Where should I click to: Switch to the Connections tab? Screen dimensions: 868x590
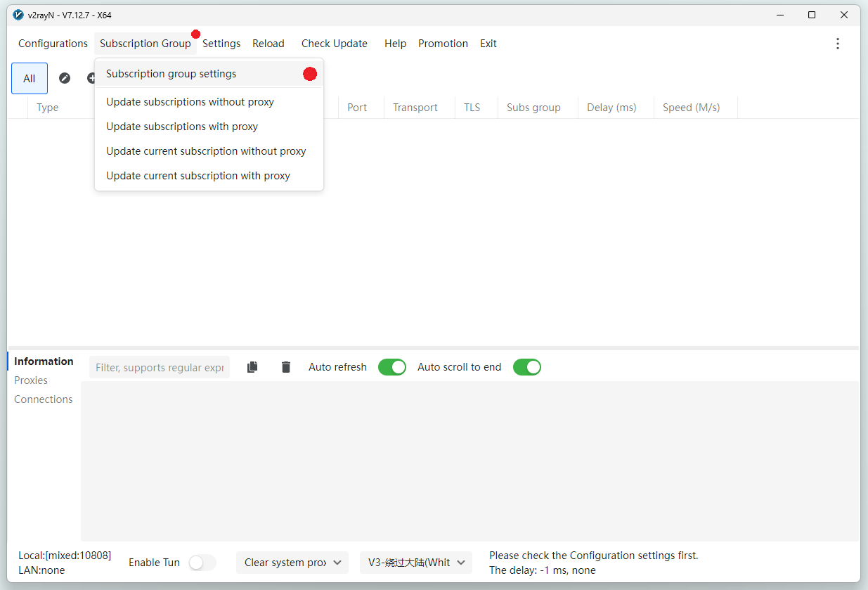(44, 399)
